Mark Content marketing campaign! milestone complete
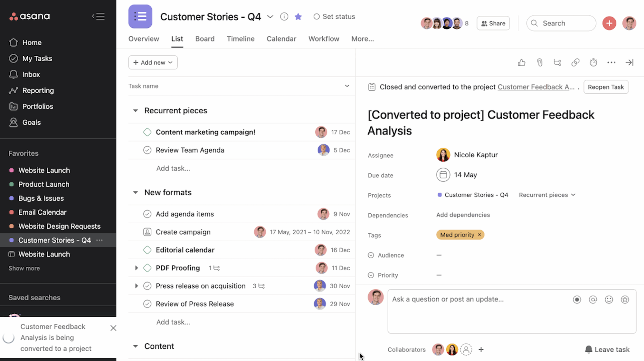The width and height of the screenshot is (644, 361). point(147,132)
